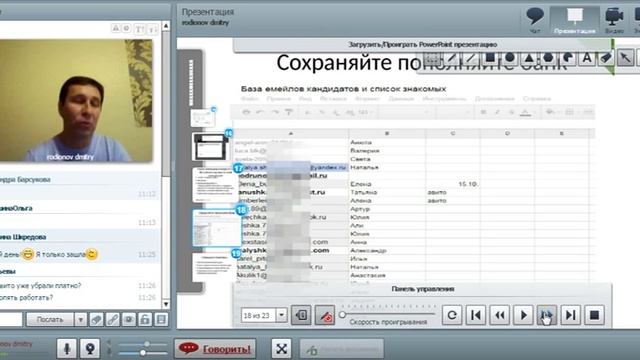
Task: Click spreadsheet cell 'Наталья' in the yandex.ru row
Action: (x=364, y=167)
